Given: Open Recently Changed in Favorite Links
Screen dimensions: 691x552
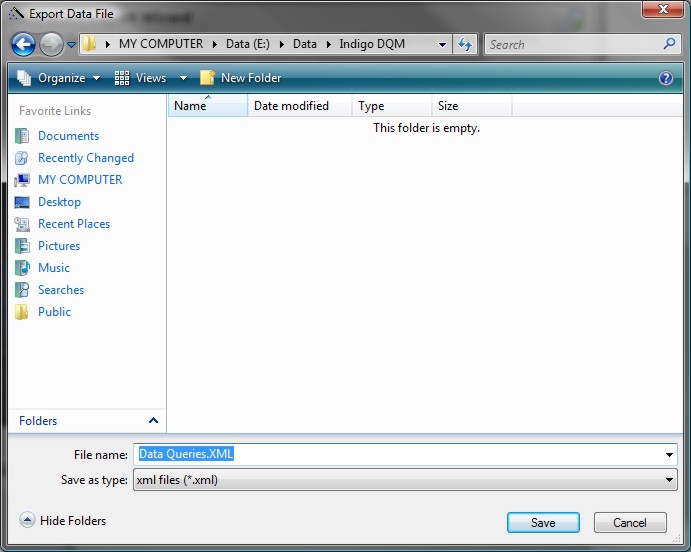Looking at the screenshot, I should pyautogui.click(x=85, y=158).
